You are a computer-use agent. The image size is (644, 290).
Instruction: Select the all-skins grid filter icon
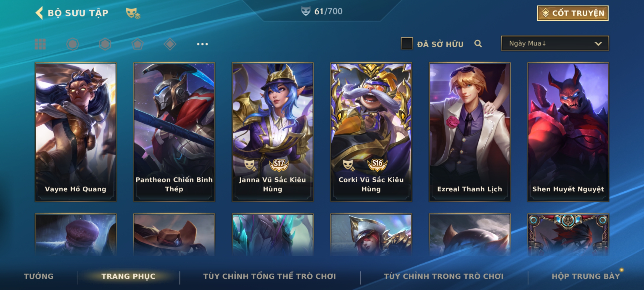(40, 44)
